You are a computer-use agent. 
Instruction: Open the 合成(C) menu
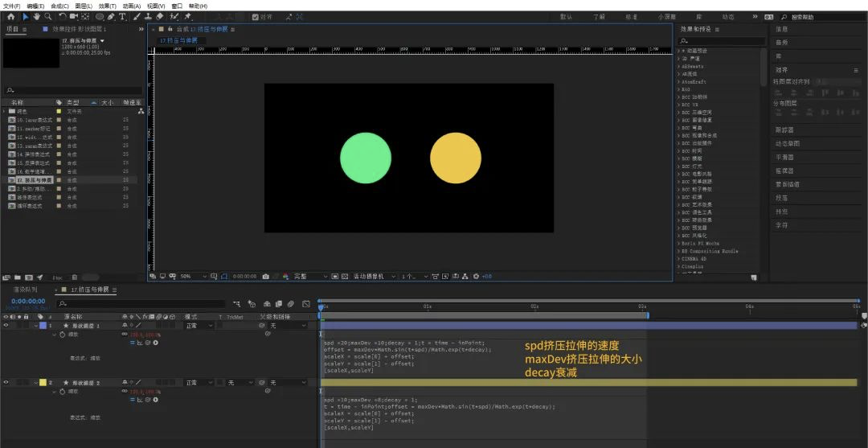click(59, 6)
